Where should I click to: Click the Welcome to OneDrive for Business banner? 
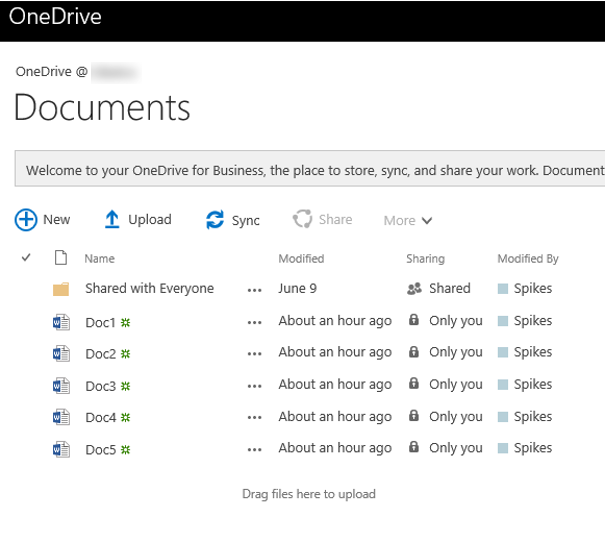(x=310, y=169)
